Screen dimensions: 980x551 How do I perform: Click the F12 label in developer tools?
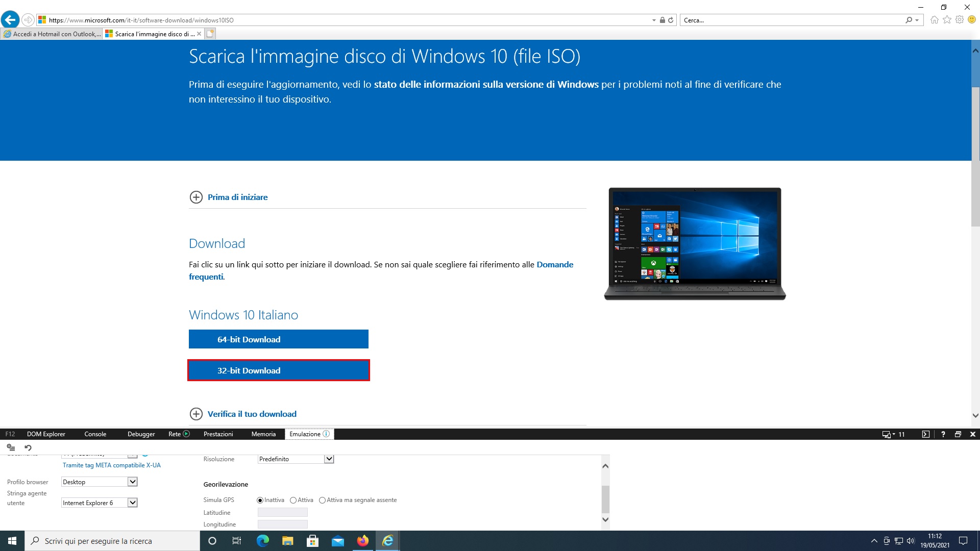(x=10, y=434)
